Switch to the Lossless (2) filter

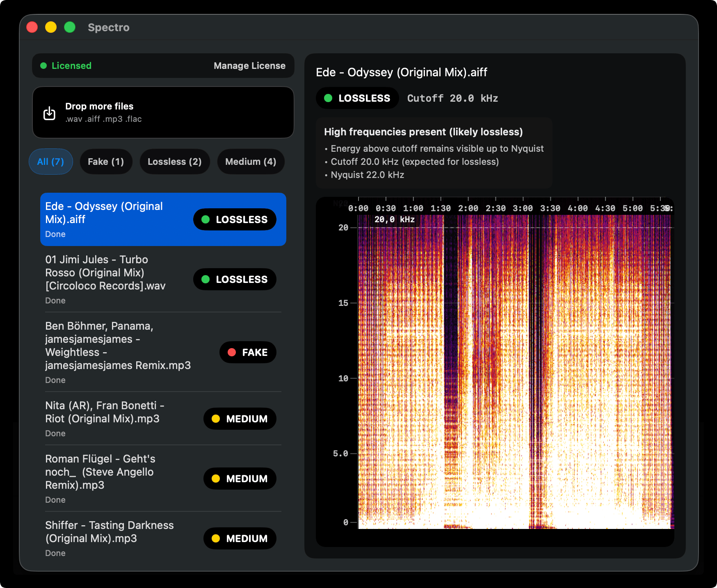175,162
